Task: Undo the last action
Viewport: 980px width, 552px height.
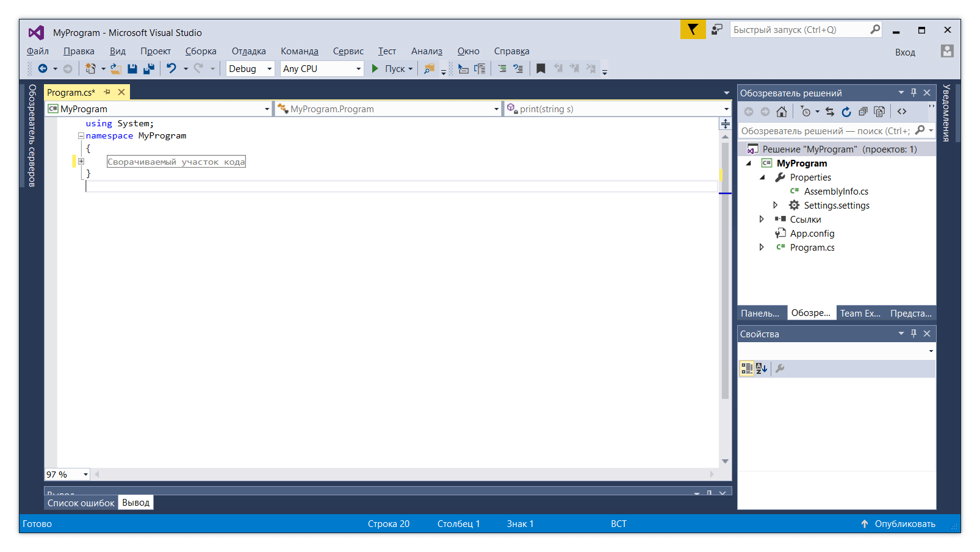Action: tap(171, 69)
